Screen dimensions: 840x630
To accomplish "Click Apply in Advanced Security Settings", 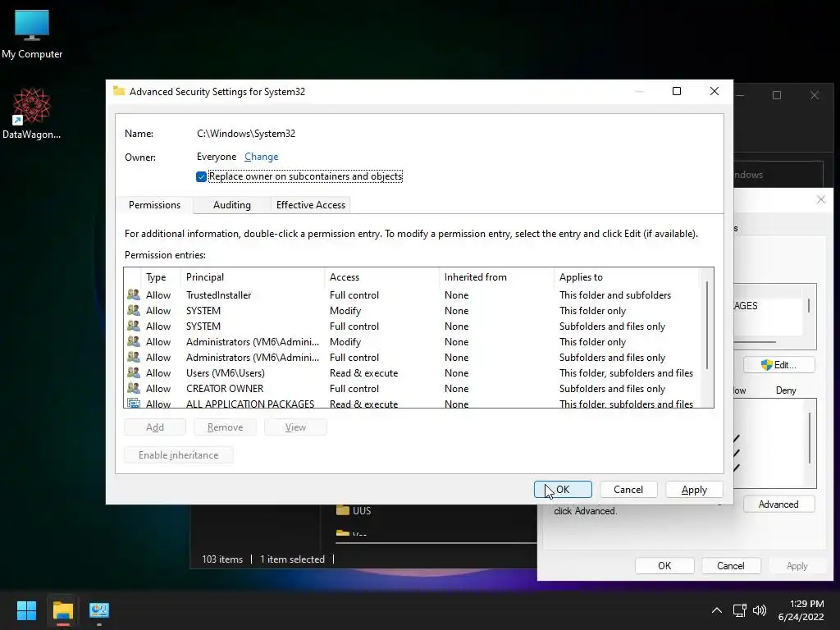I will (x=694, y=489).
